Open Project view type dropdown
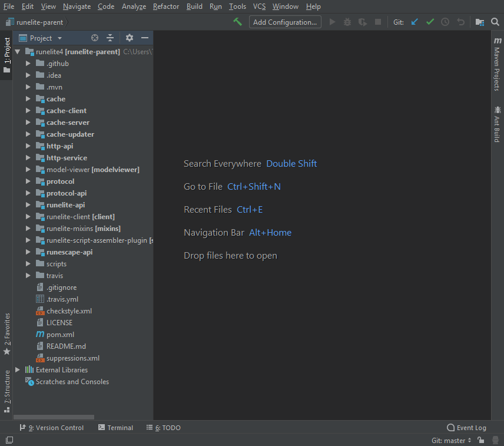The width and height of the screenshot is (504, 446). pos(41,38)
